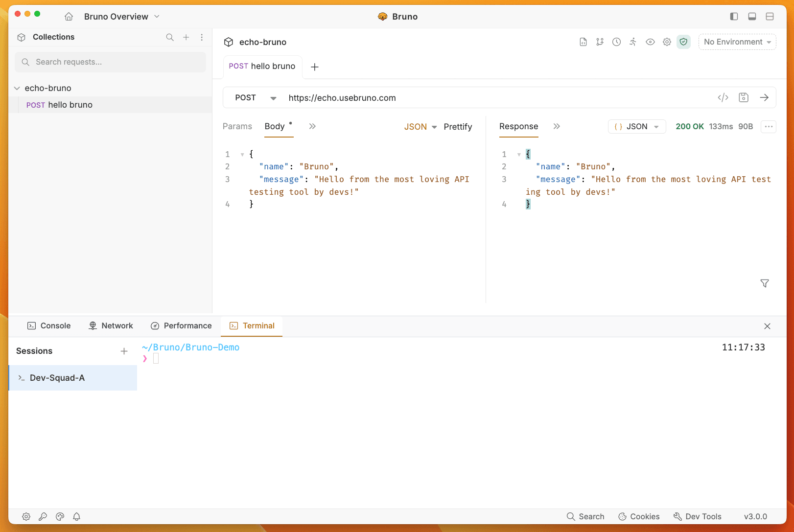Viewport: 794px width, 532px height.
Task: Click the Search requests input field
Action: point(110,62)
